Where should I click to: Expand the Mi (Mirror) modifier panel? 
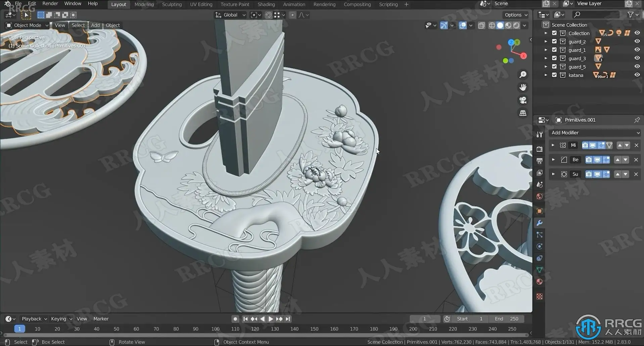[x=553, y=145]
